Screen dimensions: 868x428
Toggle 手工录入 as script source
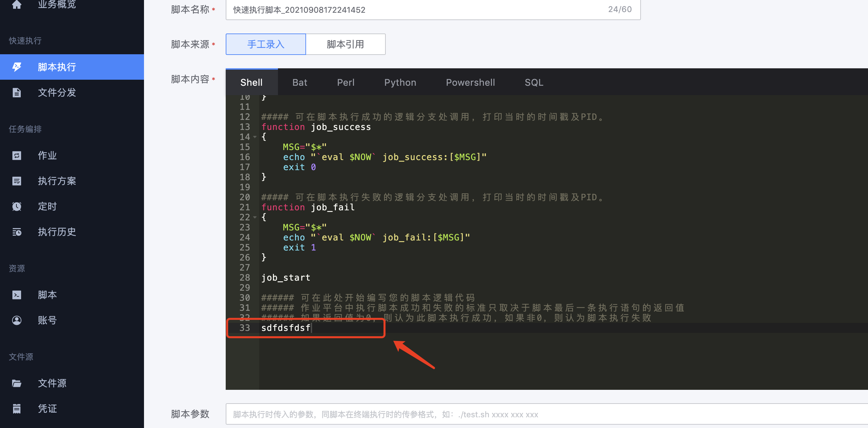coord(265,44)
